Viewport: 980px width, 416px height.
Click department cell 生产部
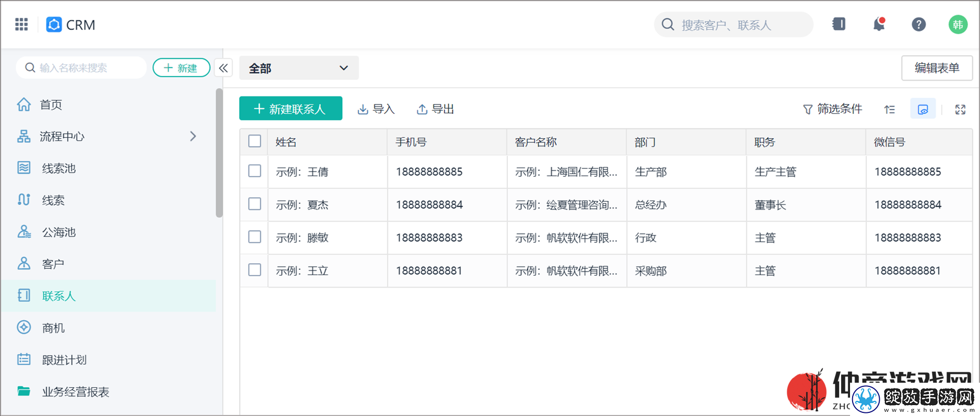point(686,172)
